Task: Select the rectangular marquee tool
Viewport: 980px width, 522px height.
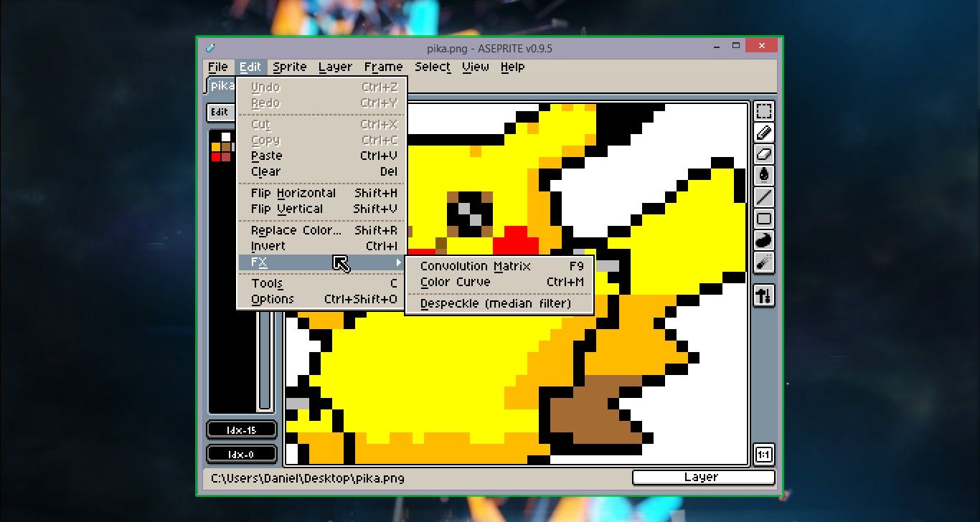Action: pyautogui.click(x=764, y=112)
